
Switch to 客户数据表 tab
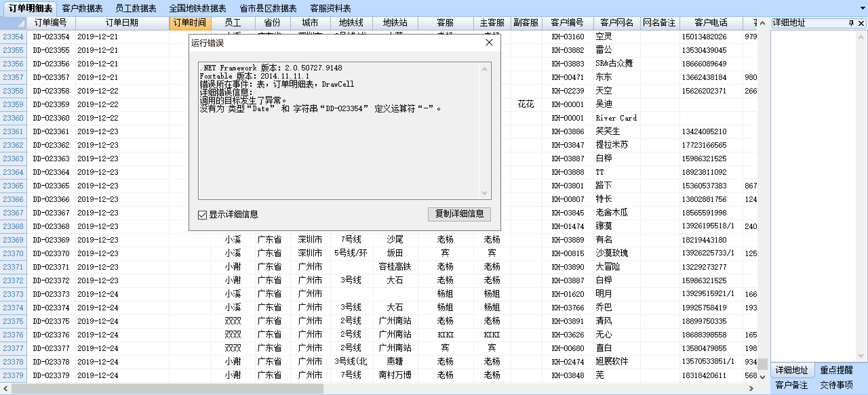pos(82,8)
